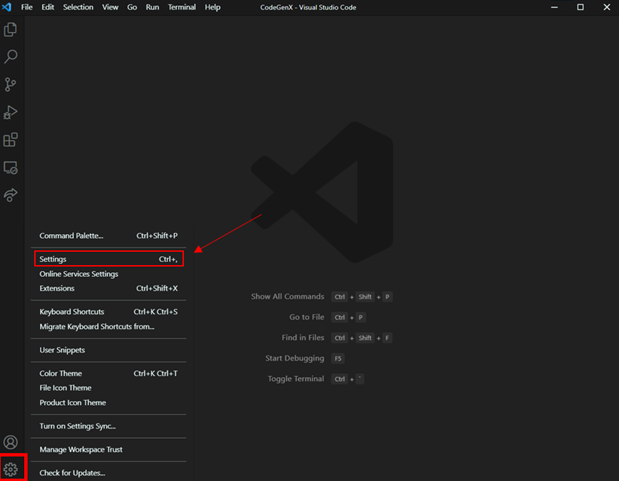Screen dimensions: 619x481
Task: Select Turn on Settings Sync...
Action: (x=109, y=426)
